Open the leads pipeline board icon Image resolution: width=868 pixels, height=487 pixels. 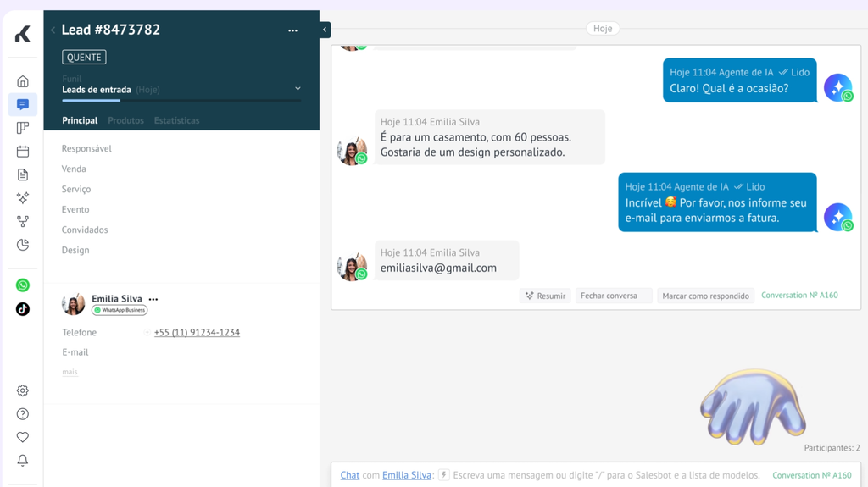tap(23, 128)
